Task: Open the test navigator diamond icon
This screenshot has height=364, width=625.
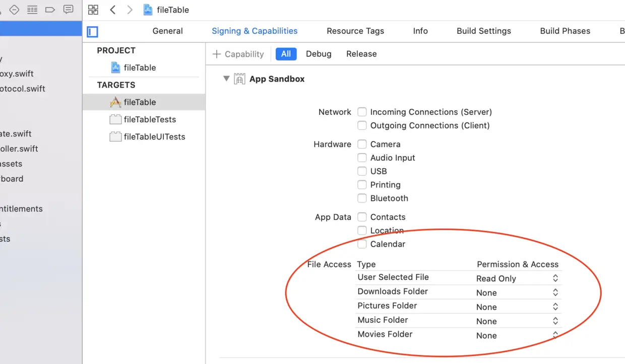Action: 14,10
